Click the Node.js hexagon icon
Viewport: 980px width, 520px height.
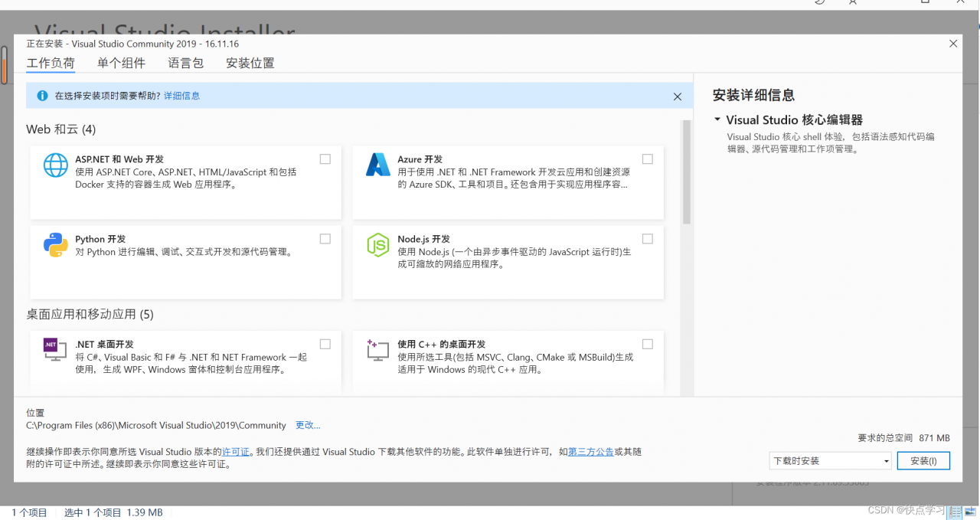(378, 245)
